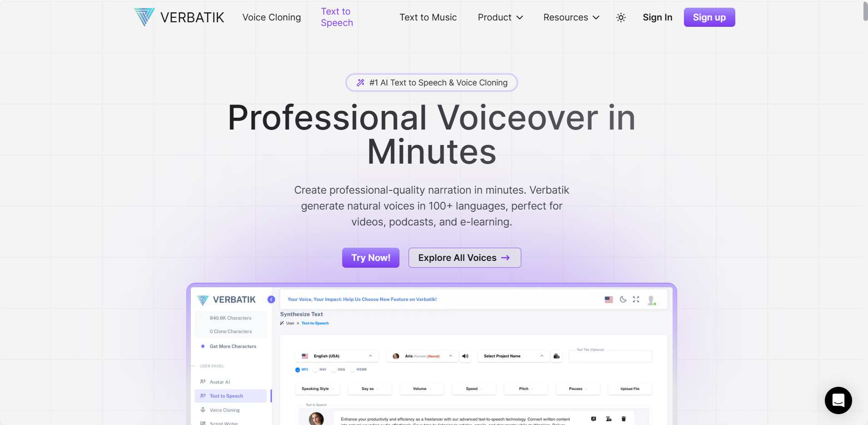Select the WAV format radio button

(315, 370)
